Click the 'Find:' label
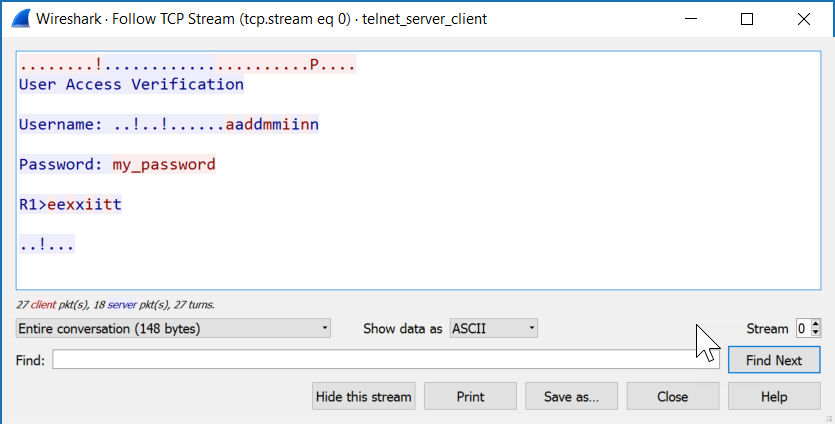Image resolution: width=835 pixels, height=424 pixels. point(30,360)
